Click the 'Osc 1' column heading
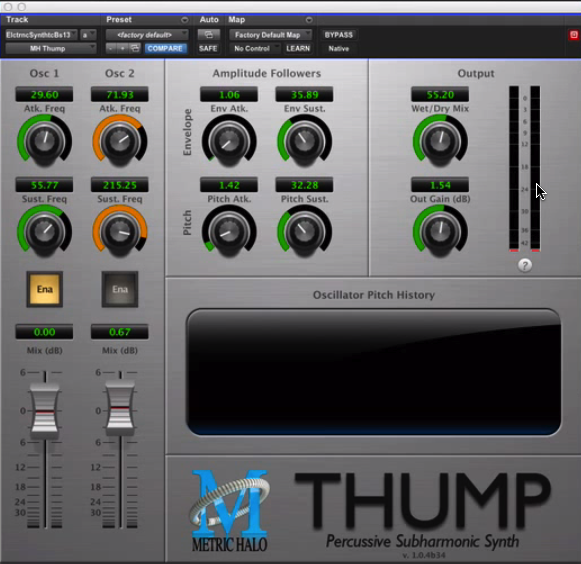Viewport: 581px width, 564px height. pyautogui.click(x=44, y=73)
